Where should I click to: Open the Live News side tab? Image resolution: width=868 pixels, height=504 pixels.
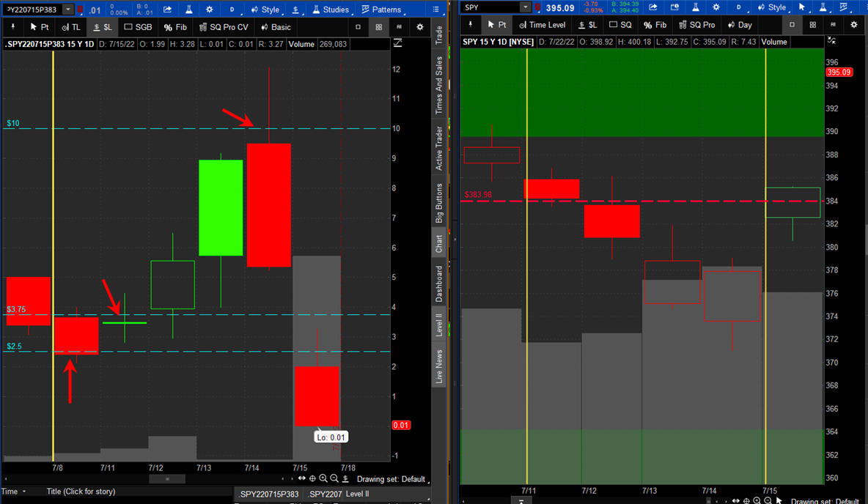[438, 366]
